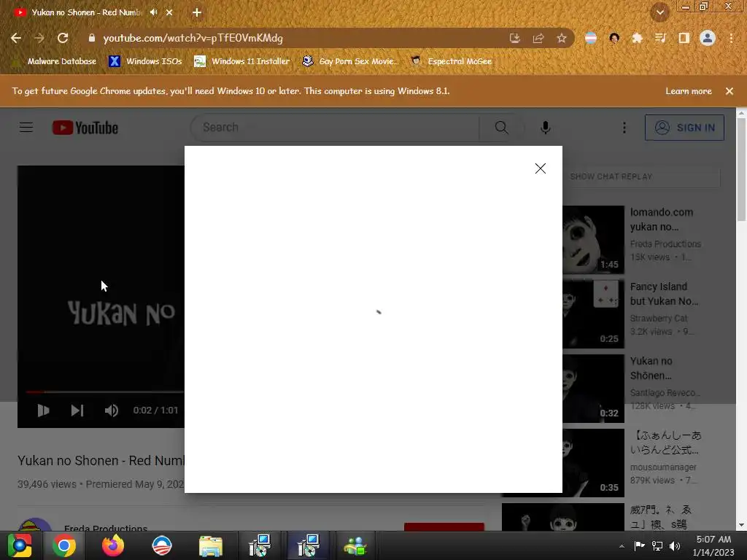Click the striped flag extension icon

[x=591, y=38]
